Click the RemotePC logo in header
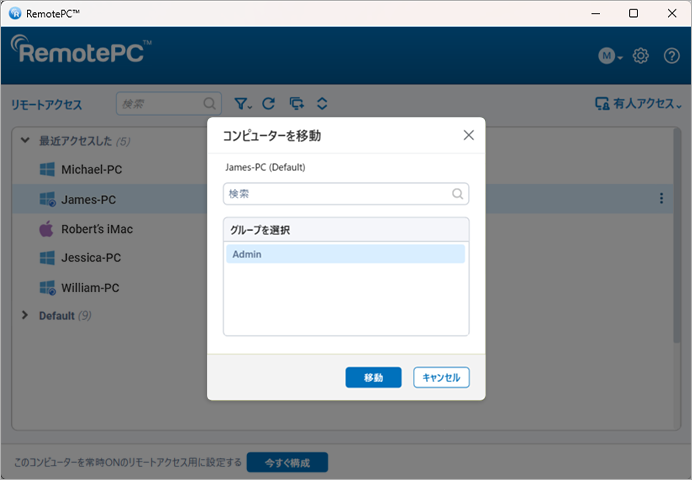 click(81, 49)
